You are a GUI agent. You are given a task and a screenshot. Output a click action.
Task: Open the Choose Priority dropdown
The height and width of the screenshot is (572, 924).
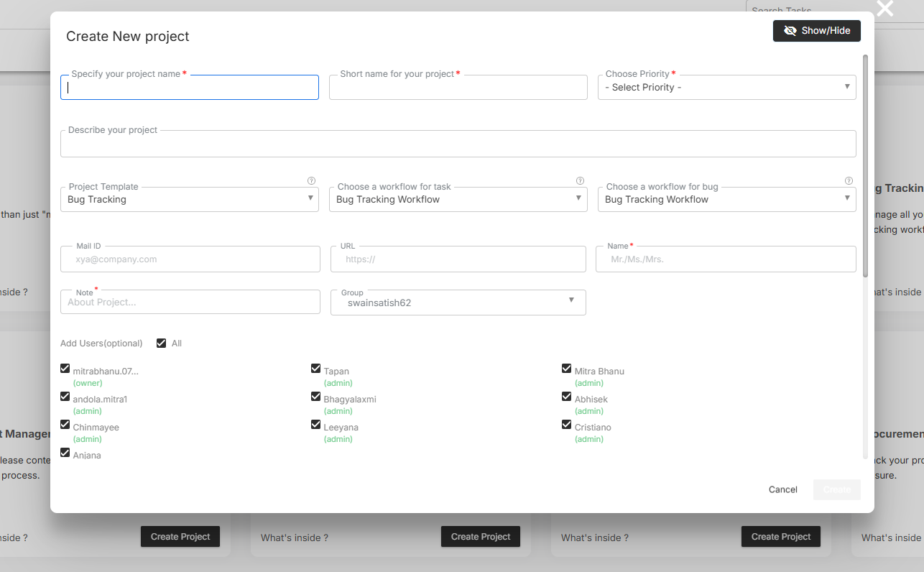[726, 88]
